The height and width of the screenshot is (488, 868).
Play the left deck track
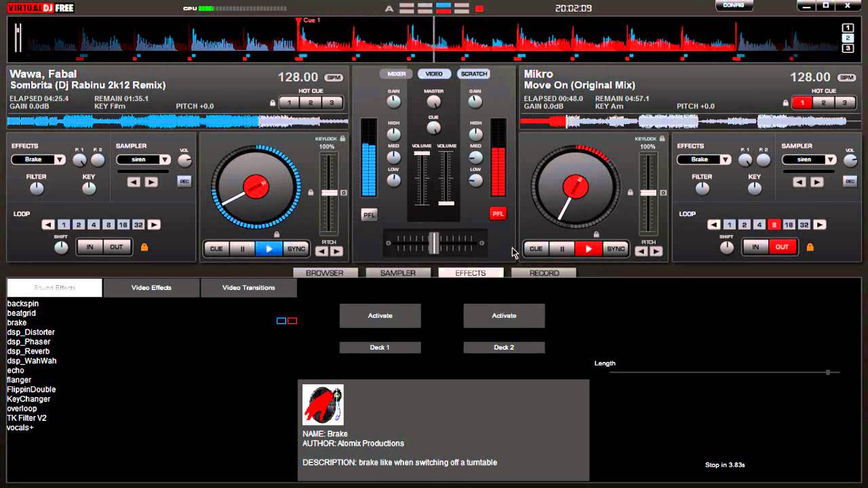point(269,249)
